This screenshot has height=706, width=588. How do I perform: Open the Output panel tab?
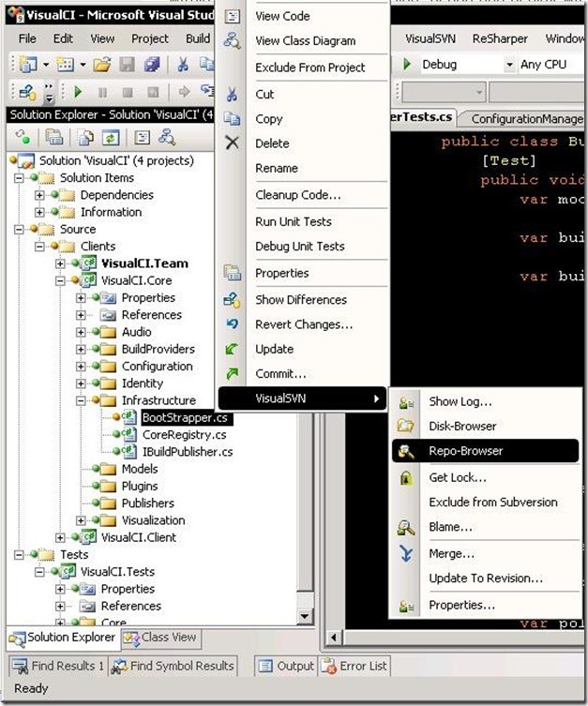(286, 666)
